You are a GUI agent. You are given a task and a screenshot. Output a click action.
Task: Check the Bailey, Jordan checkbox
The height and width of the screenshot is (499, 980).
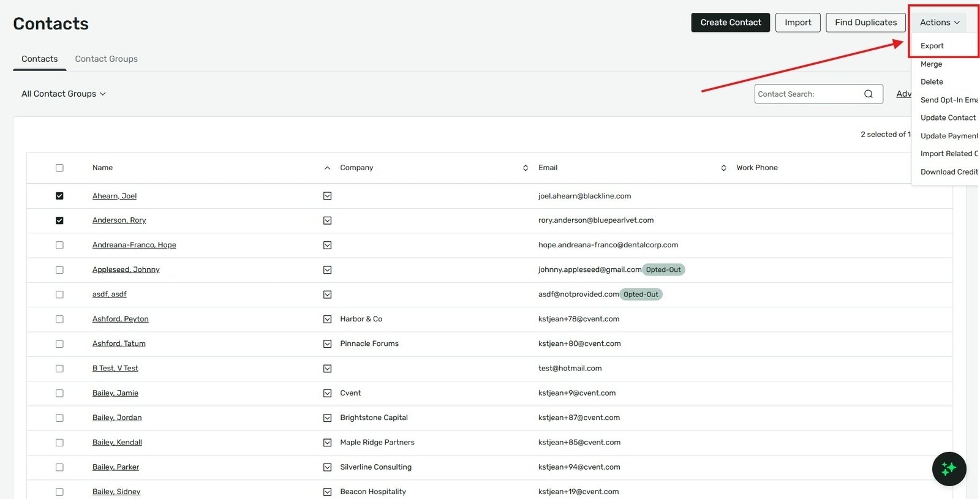click(59, 418)
